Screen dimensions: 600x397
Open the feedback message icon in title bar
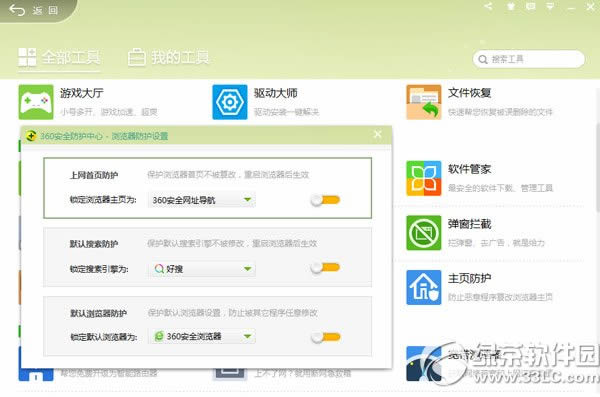[531, 6]
